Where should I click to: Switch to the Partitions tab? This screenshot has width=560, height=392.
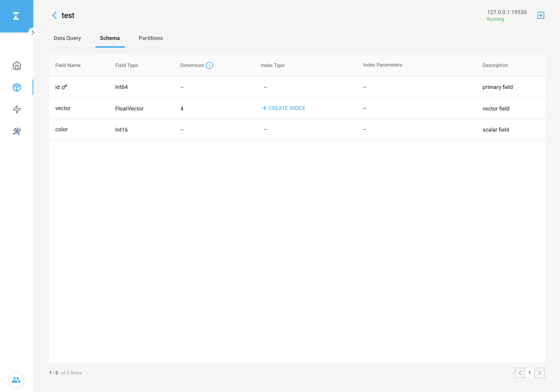coord(150,38)
